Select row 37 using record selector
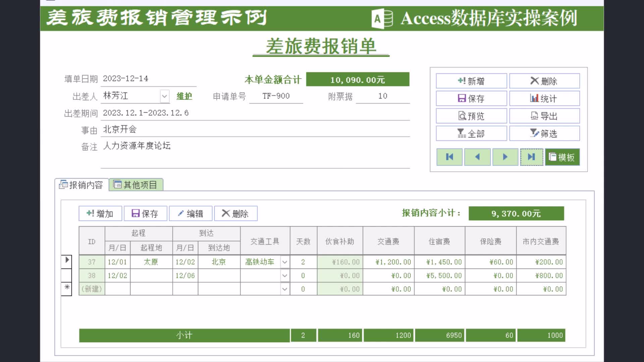This screenshot has height=362, width=644. pos(67,262)
